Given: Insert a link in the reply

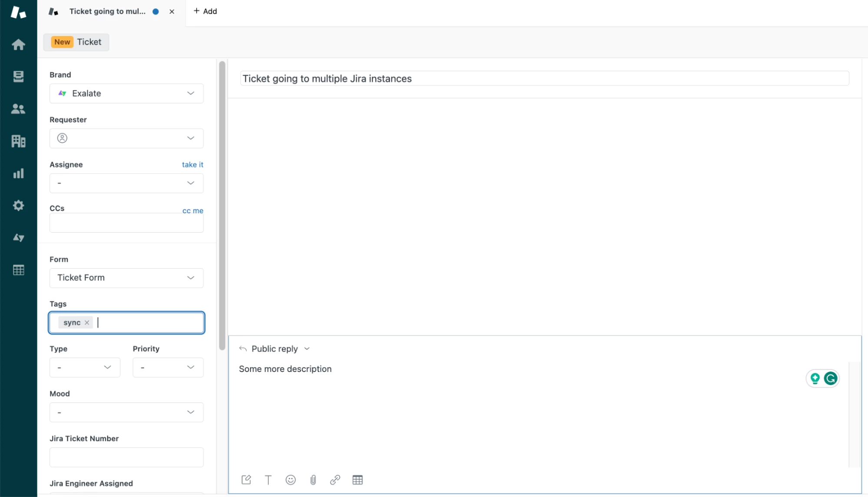Looking at the screenshot, I should tap(335, 480).
